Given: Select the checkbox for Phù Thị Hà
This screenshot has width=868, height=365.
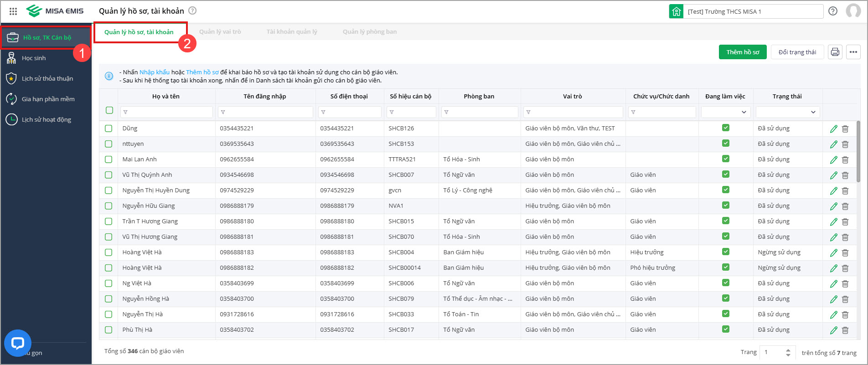Looking at the screenshot, I should [x=108, y=330].
